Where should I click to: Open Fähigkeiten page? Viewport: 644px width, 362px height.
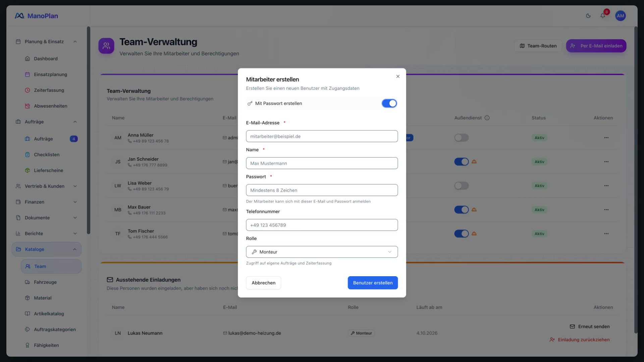point(51,345)
